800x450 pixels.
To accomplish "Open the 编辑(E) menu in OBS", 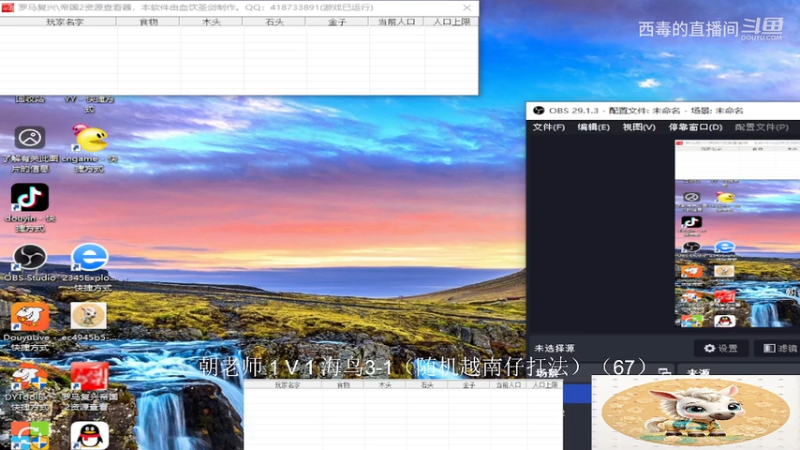I will pyautogui.click(x=593, y=127).
